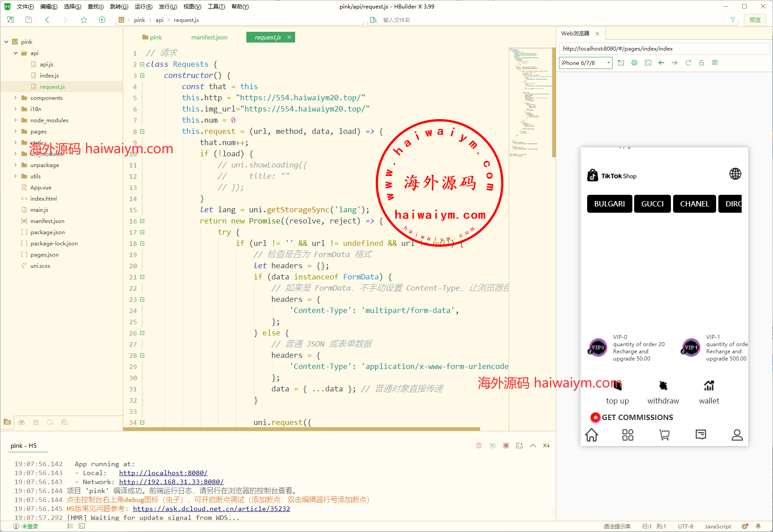This screenshot has width=773, height=532.
Task: Click the QR code icon in browser toolbar
Action: coord(715,63)
